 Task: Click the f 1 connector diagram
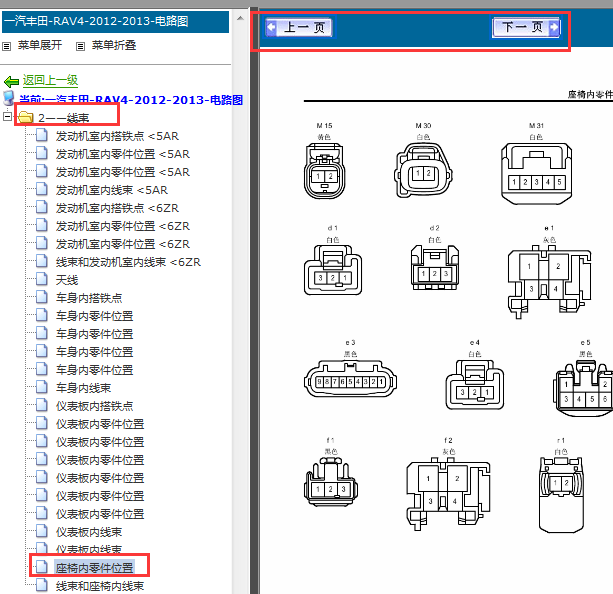point(331,482)
